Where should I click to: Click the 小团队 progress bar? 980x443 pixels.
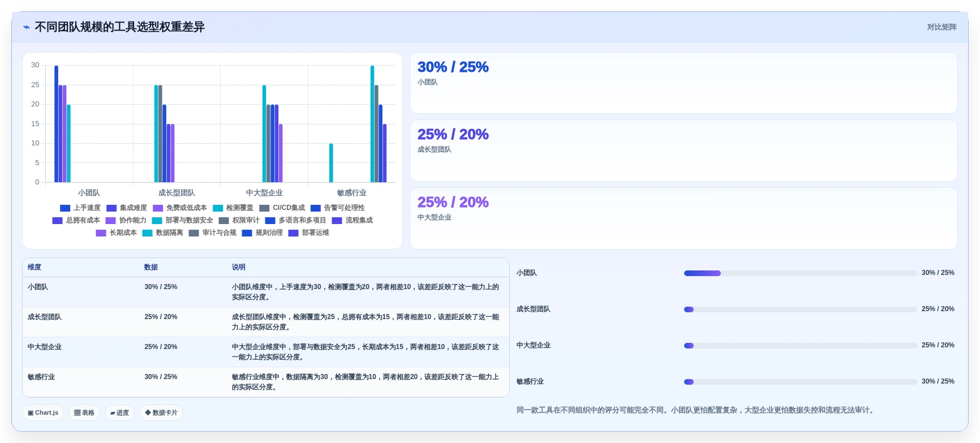pyautogui.click(x=800, y=273)
